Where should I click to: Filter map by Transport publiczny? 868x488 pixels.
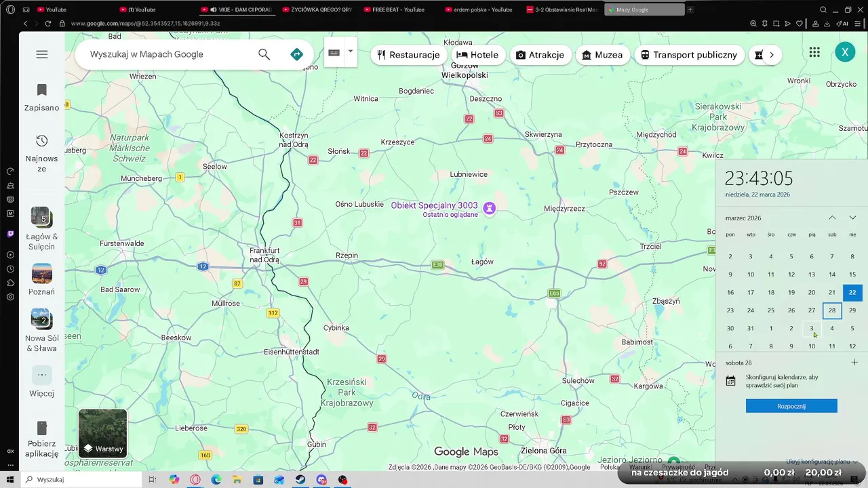tap(689, 55)
